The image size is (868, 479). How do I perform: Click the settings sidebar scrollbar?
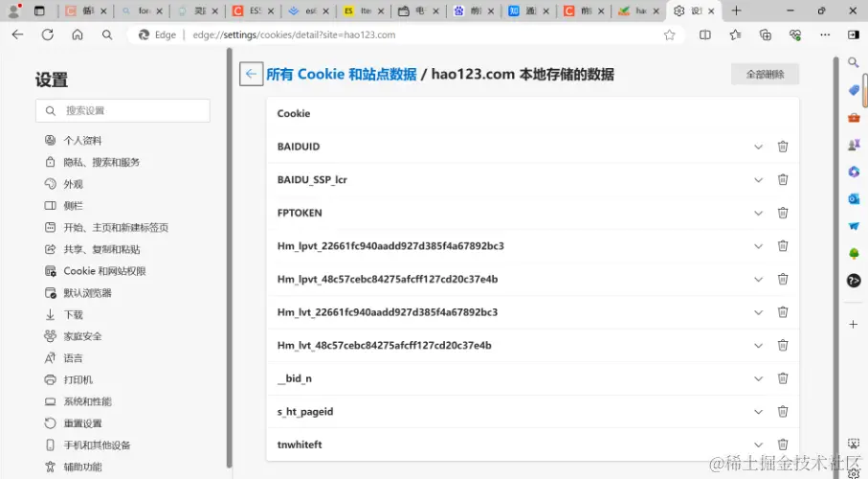pyautogui.click(x=229, y=258)
